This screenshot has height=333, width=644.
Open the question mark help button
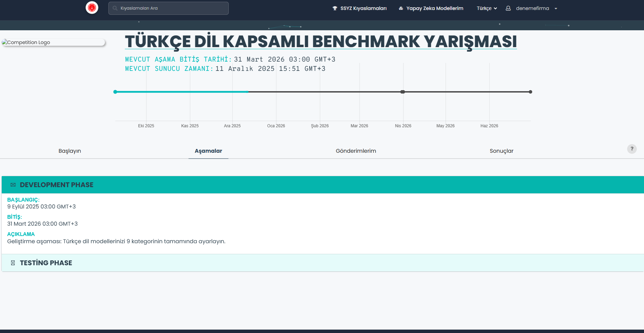tap(632, 149)
